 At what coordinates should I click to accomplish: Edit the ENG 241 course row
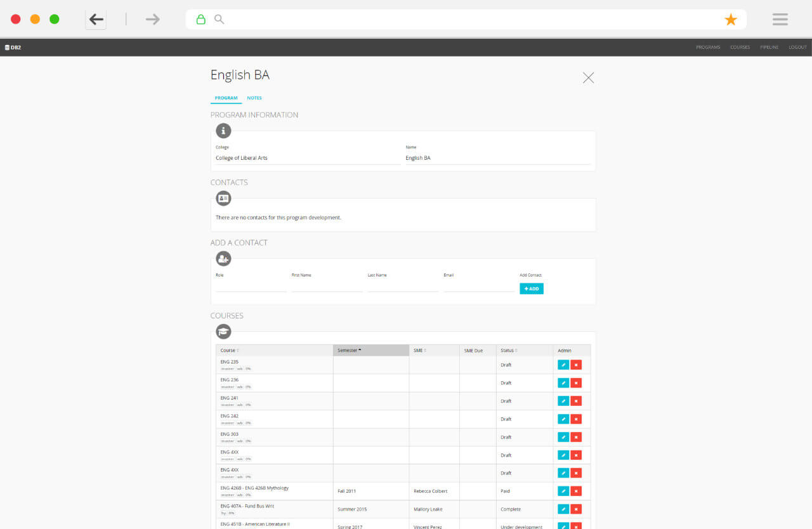click(563, 401)
